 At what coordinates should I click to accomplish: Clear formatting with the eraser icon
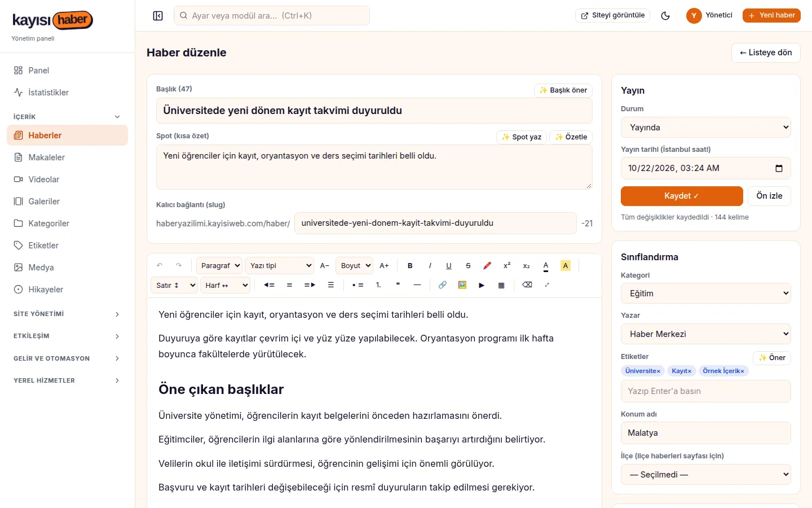pos(527,285)
